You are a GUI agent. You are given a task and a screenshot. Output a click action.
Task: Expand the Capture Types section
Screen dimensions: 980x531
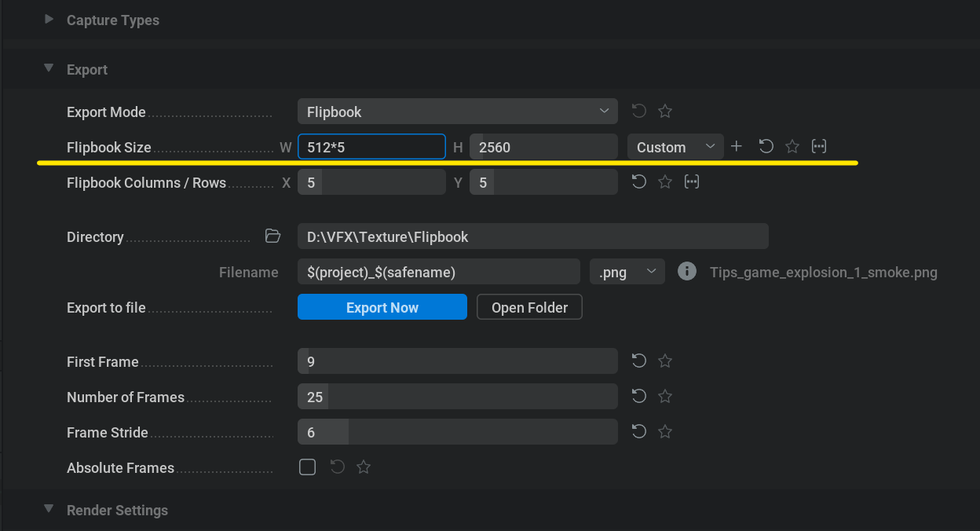pyautogui.click(x=49, y=20)
